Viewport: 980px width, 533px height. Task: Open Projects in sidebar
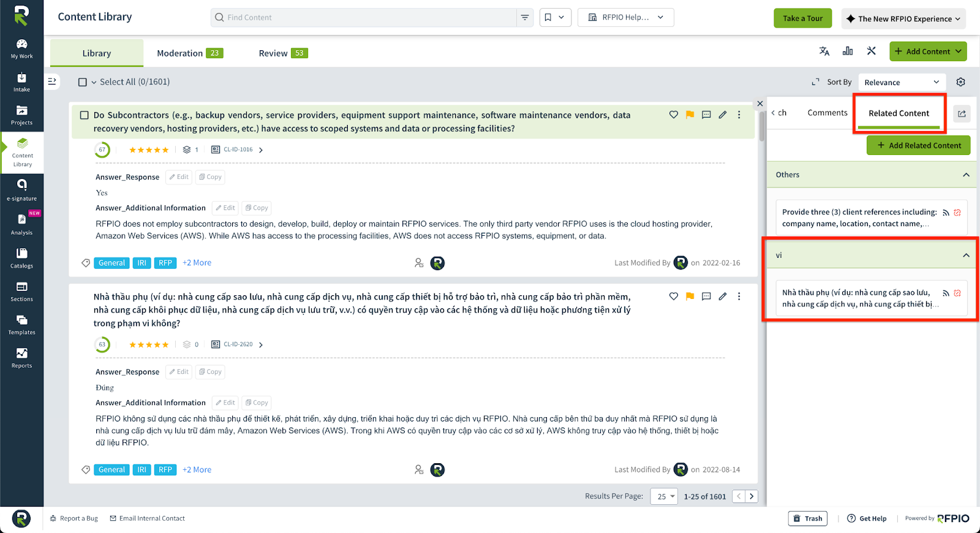(21, 115)
